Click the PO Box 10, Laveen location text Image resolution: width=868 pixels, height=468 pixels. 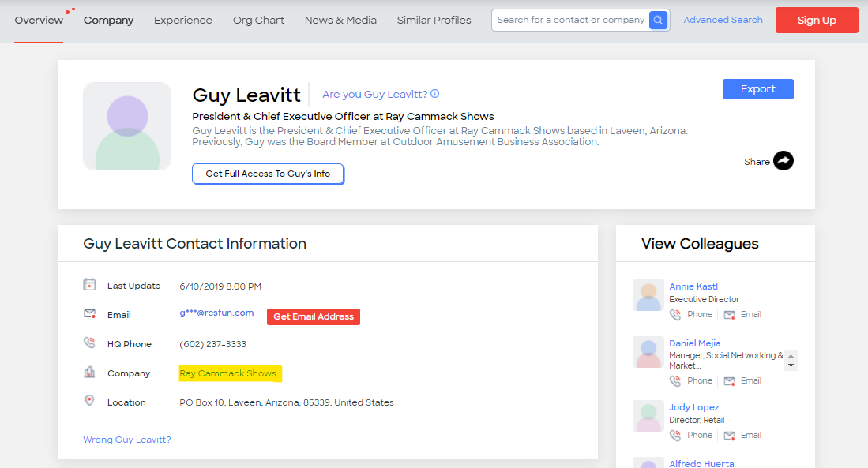coord(286,402)
